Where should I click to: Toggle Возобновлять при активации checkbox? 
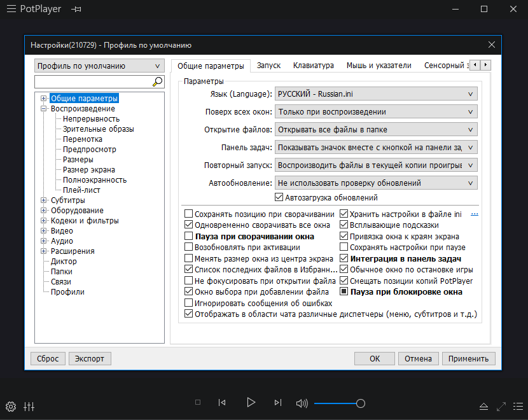188,247
